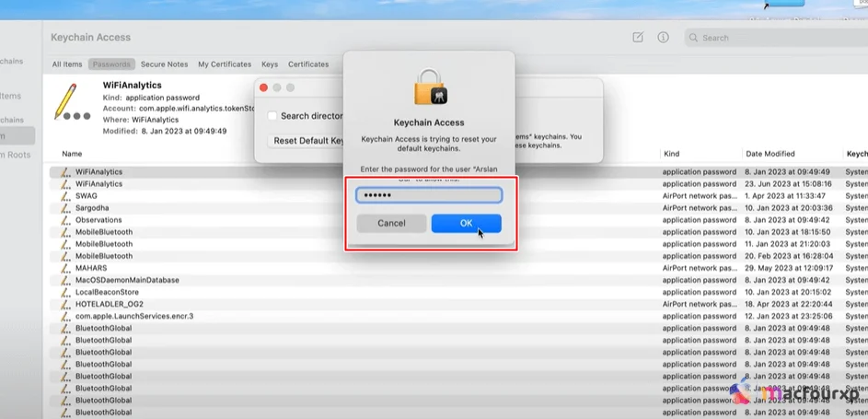Sort by the Date Modified column header

tap(770, 154)
